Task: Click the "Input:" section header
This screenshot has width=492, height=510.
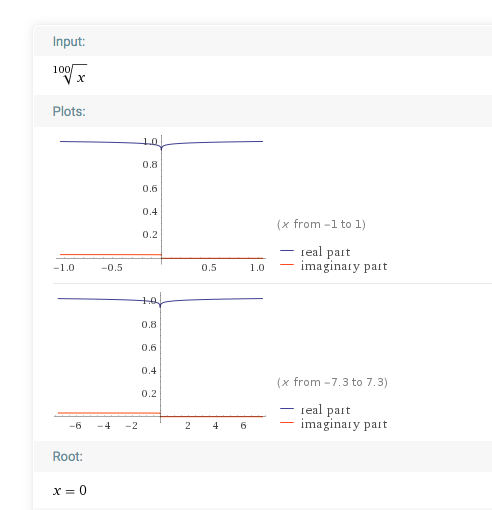Action: pos(69,42)
